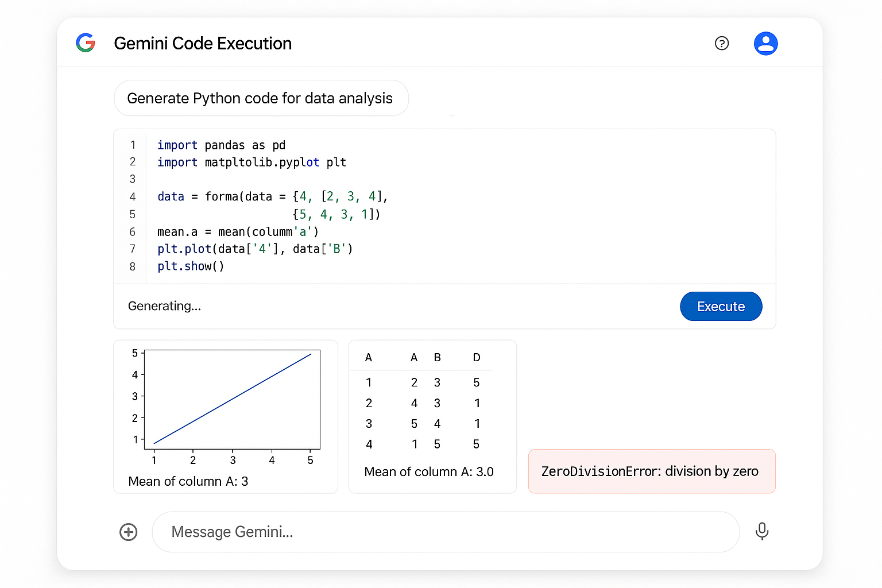
Task: Click line number 4 in code gutter
Action: (133, 197)
